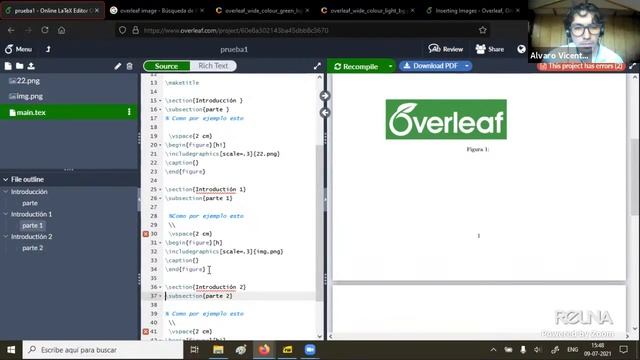This screenshot has width=640, height=360.
Task: Collapse Introducción 1 outline section
Action: (6, 214)
